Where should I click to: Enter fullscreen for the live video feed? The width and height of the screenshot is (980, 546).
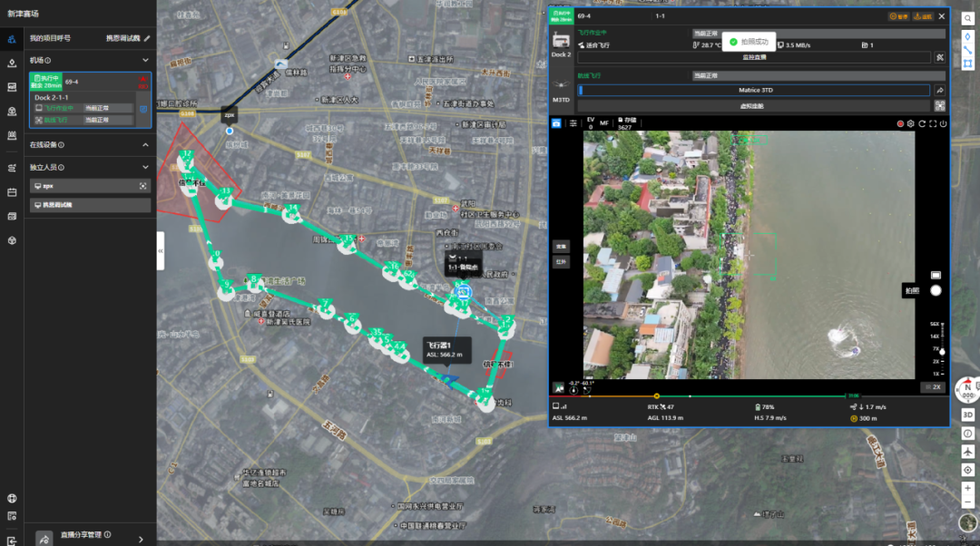tap(933, 123)
